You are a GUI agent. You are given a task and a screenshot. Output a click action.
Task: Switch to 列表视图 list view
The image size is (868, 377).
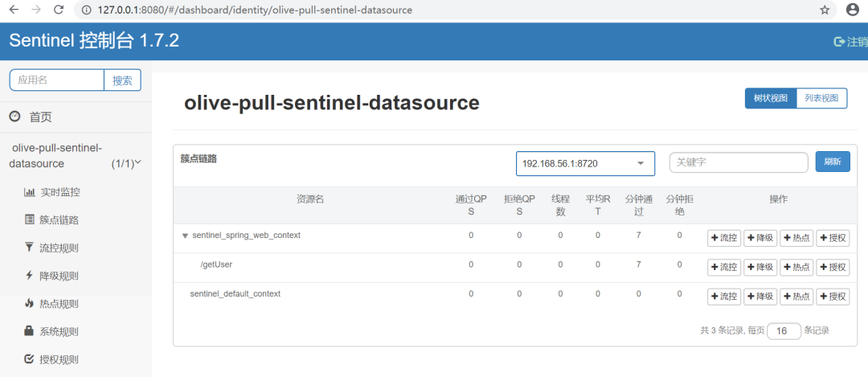pos(821,99)
